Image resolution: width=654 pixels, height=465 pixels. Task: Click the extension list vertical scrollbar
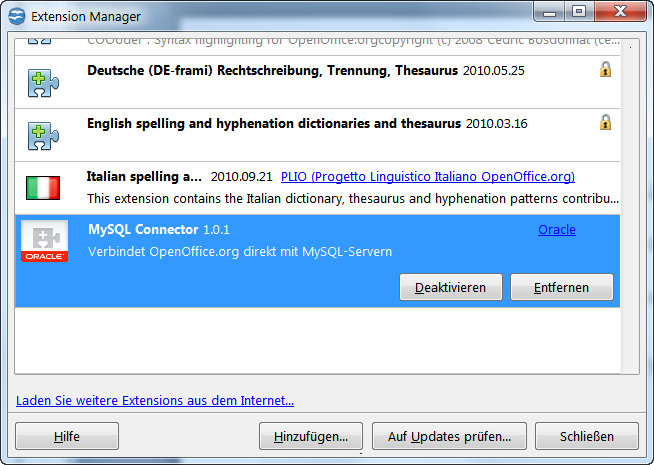[630, 206]
